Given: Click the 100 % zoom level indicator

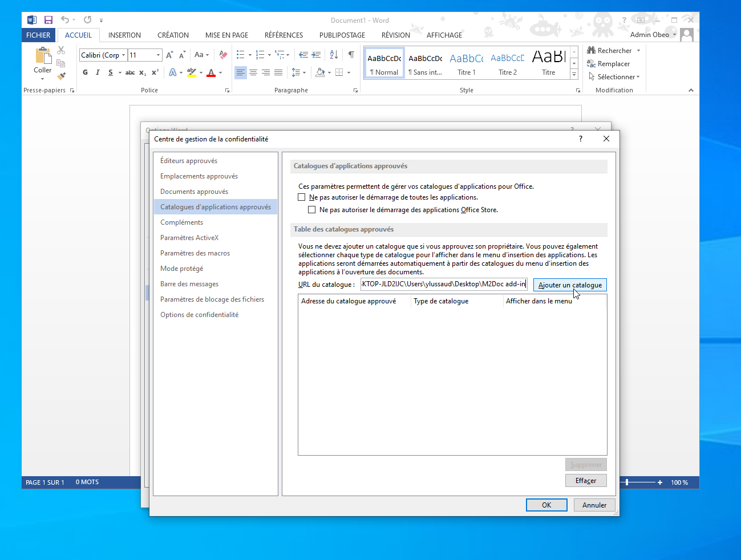Looking at the screenshot, I should (679, 482).
